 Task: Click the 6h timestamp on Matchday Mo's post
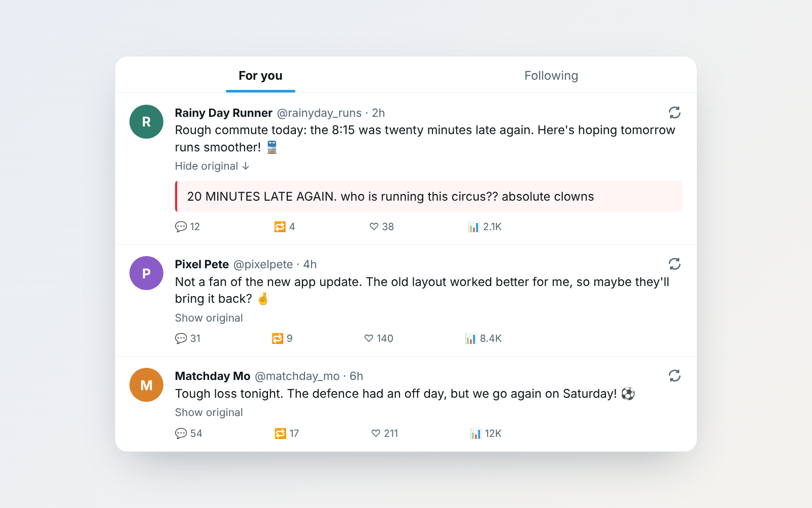[x=356, y=376]
